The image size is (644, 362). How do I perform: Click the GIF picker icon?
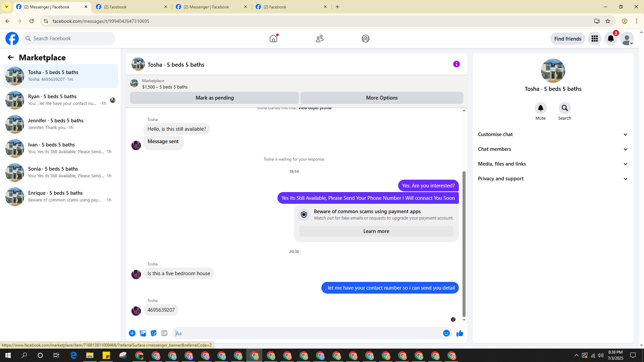[x=164, y=333]
